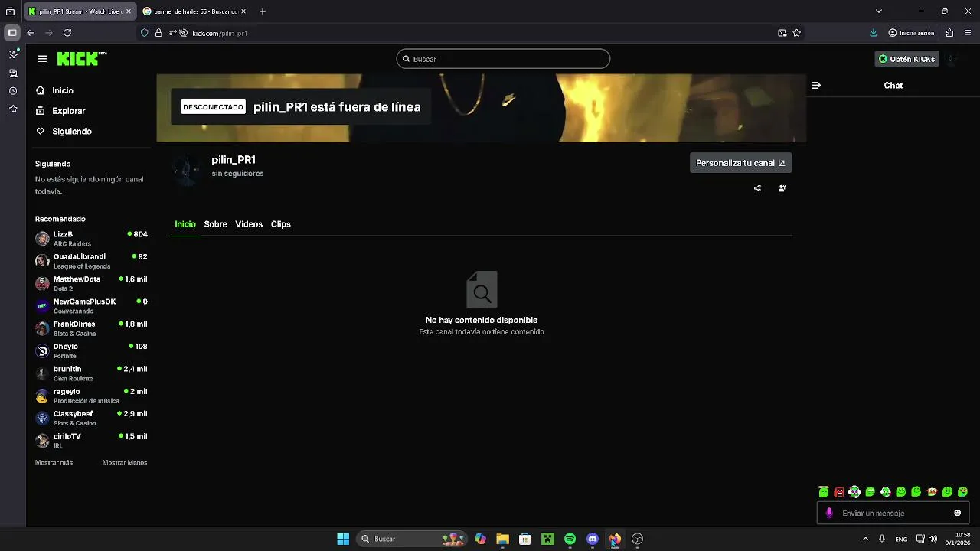
Task: Open recommended channel GuadaLibrandi
Action: (91, 261)
